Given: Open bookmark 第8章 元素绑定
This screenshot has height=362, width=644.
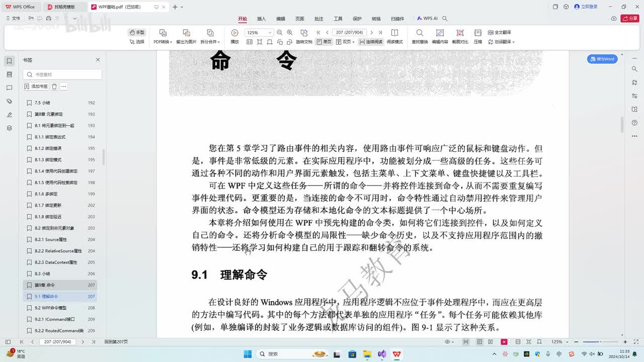Looking at the screenshot, I should point(60,114).
